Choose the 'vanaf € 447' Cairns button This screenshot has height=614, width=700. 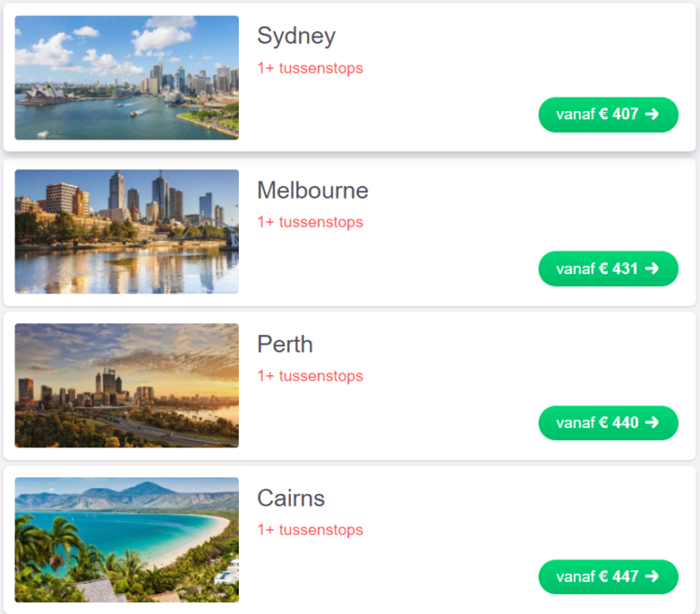[x=608, y=577]
